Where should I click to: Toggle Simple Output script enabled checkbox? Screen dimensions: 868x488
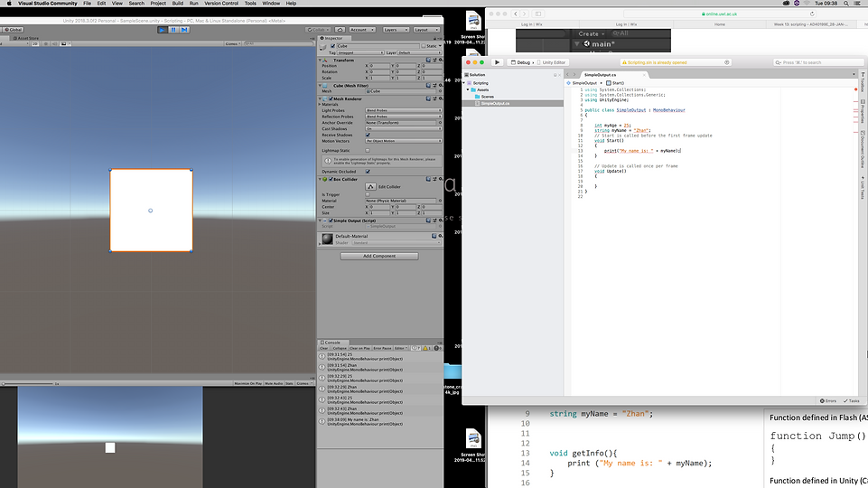[x=331, y=221]
